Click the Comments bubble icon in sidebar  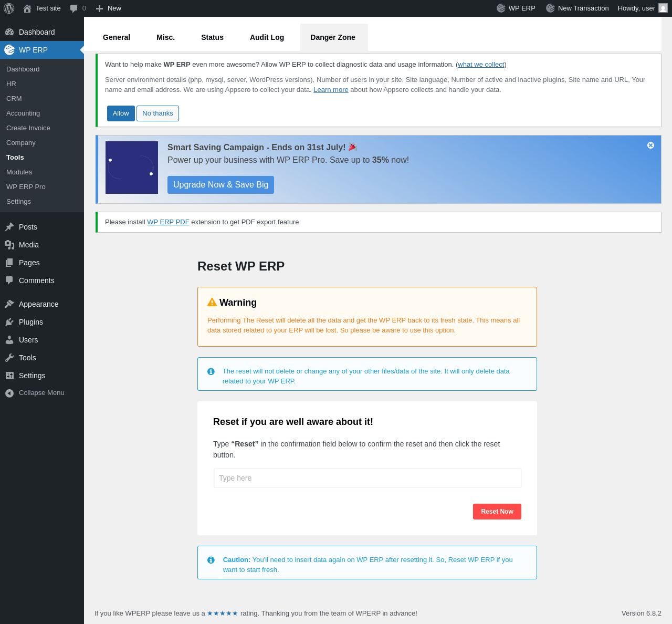[x=9, y=280]
